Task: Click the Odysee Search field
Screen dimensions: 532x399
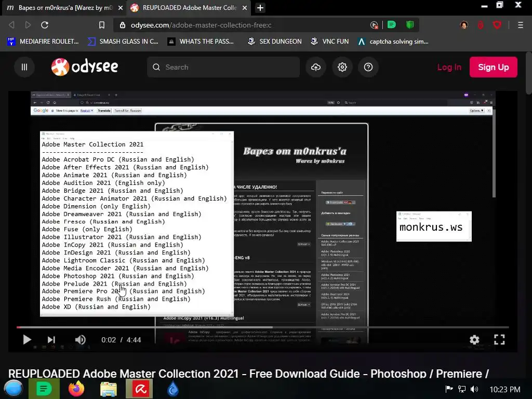Action: 223,67
